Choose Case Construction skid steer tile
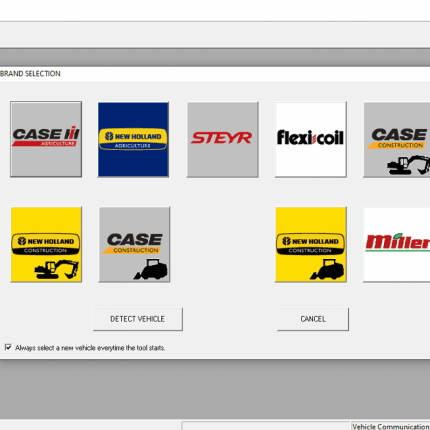Image resolution: width=430 pixels, height=430 pixels. [x=134, y=244]
